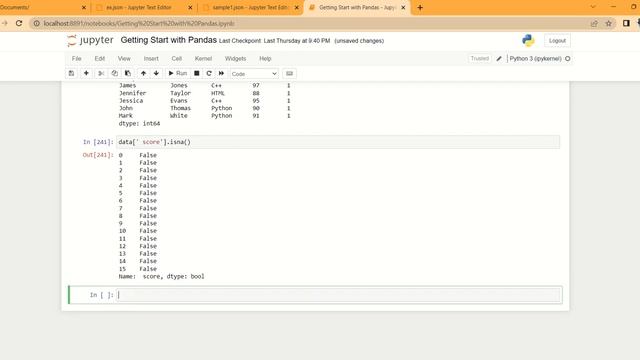Image resolution: width=640 pixels, height=360 pixels.
Task: Click the 'dtype: int64' output text
Action: (x=139, y=123)
